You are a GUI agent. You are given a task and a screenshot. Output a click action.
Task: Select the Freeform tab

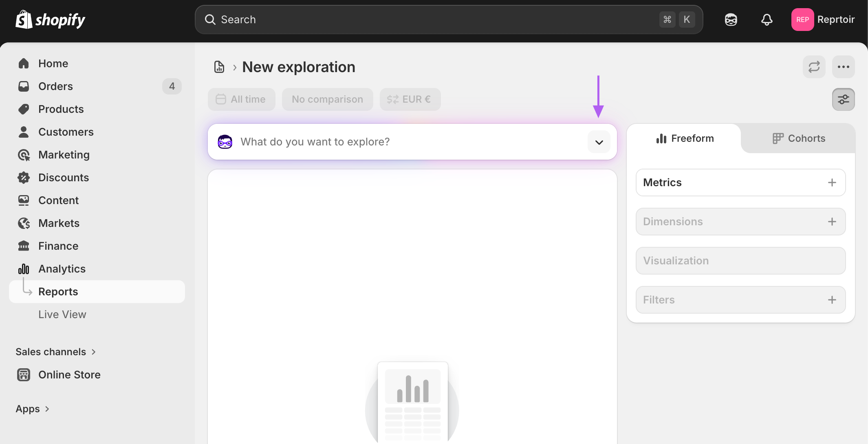pos(685,138)
